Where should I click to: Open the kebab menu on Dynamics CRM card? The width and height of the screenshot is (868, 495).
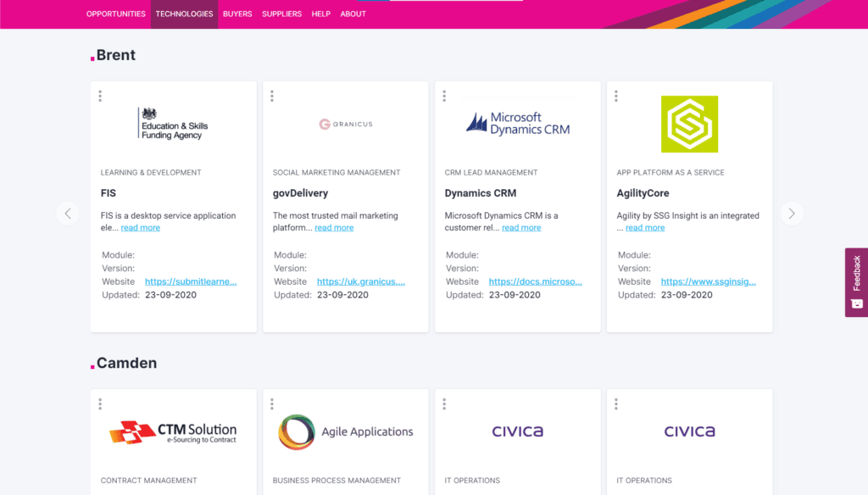pos(444,96)
